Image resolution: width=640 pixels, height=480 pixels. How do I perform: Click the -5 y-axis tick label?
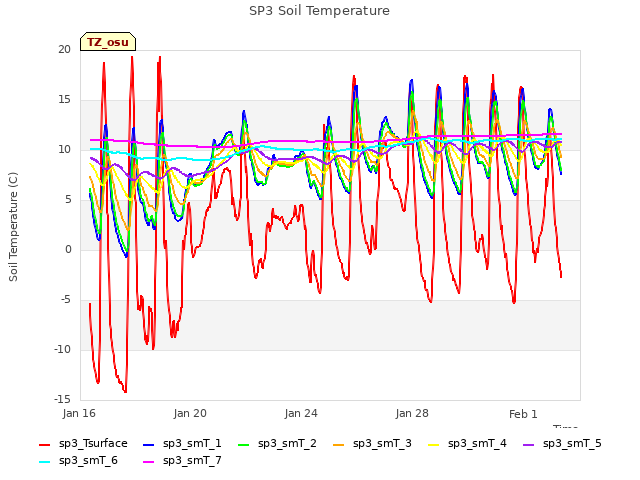(66, 300)
